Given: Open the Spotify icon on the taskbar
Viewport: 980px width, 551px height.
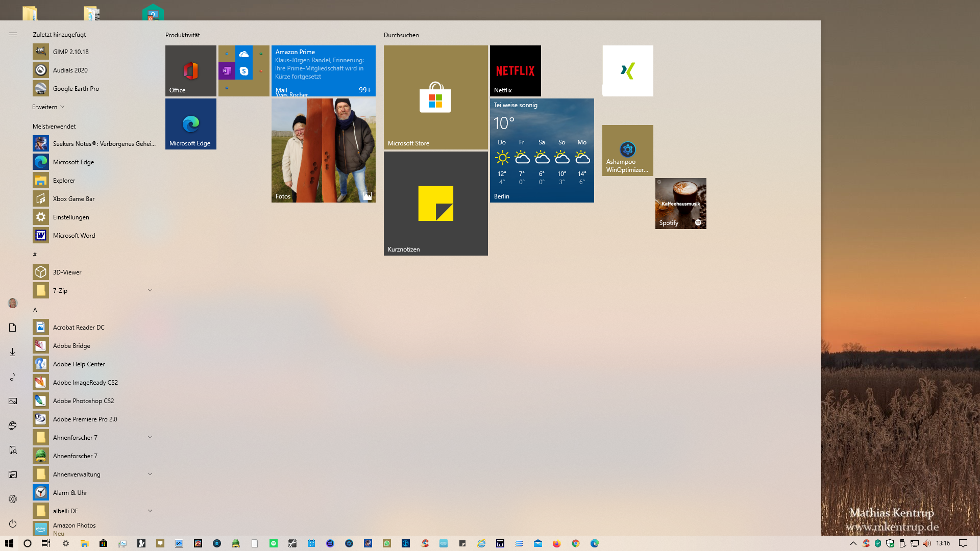Looking at the screenshot, I should (x=274, y=543).
